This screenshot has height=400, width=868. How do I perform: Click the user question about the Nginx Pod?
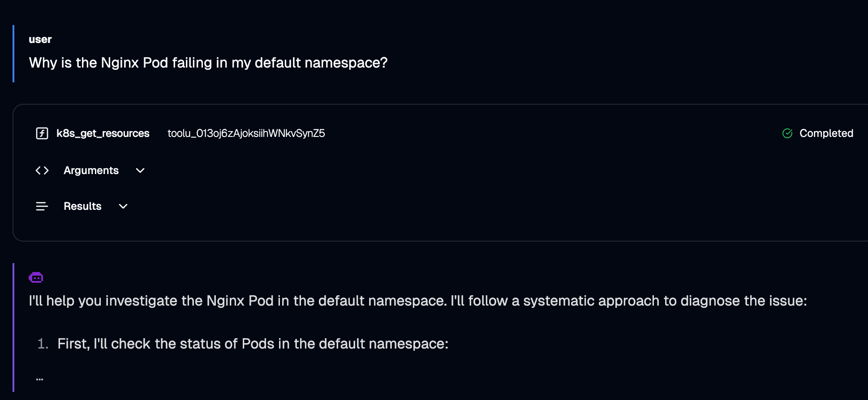[208, 63]
